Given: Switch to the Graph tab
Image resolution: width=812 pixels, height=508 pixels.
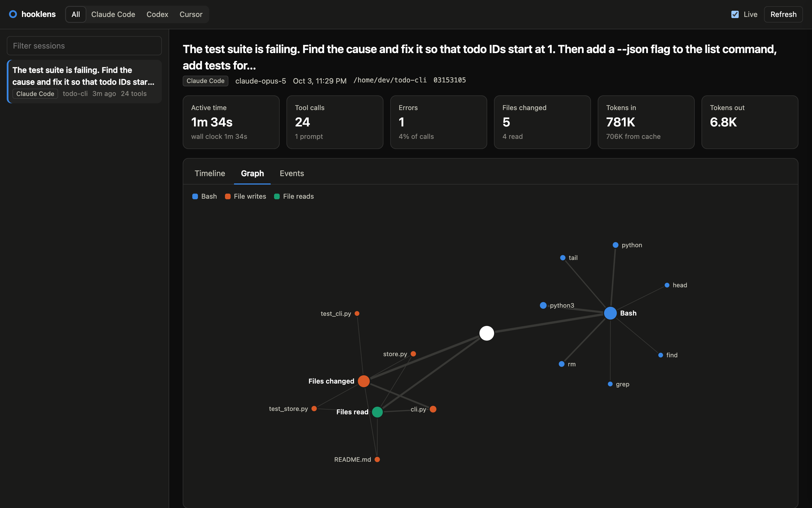Looking at the screenshot, I should [252, 173].
